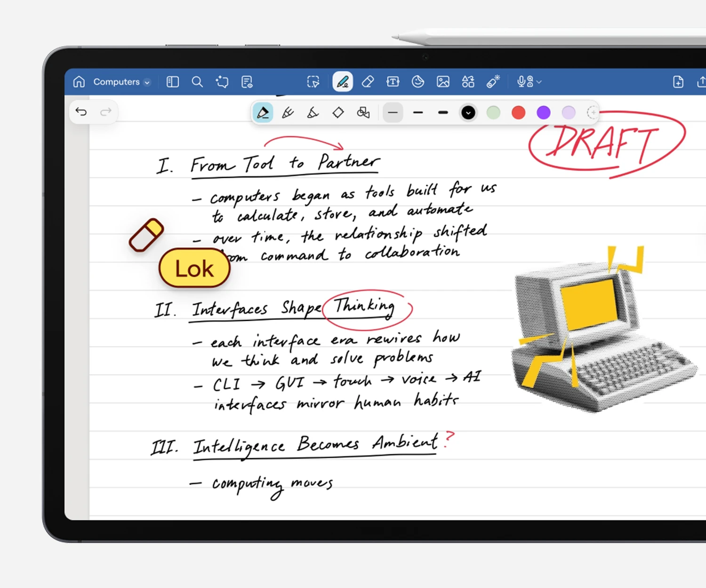This screenshot has height=588, width=706.
Task: Pick the purple pen color
Action: (544, 113)
